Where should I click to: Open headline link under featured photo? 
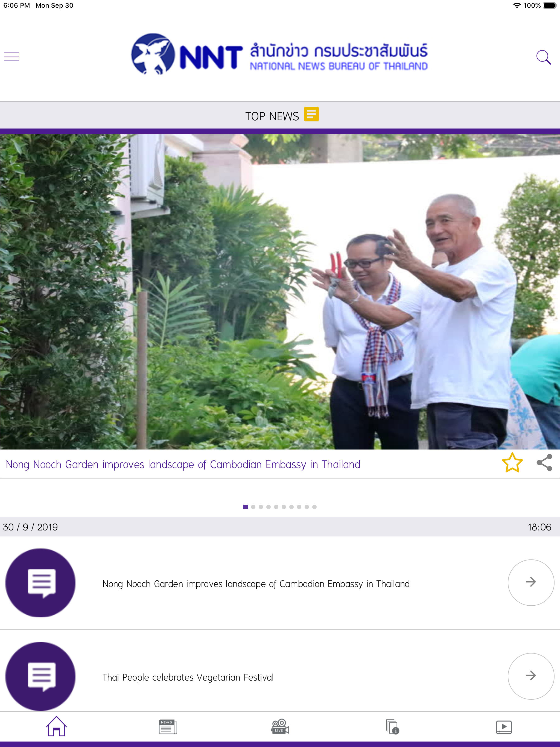click(183, 464)
